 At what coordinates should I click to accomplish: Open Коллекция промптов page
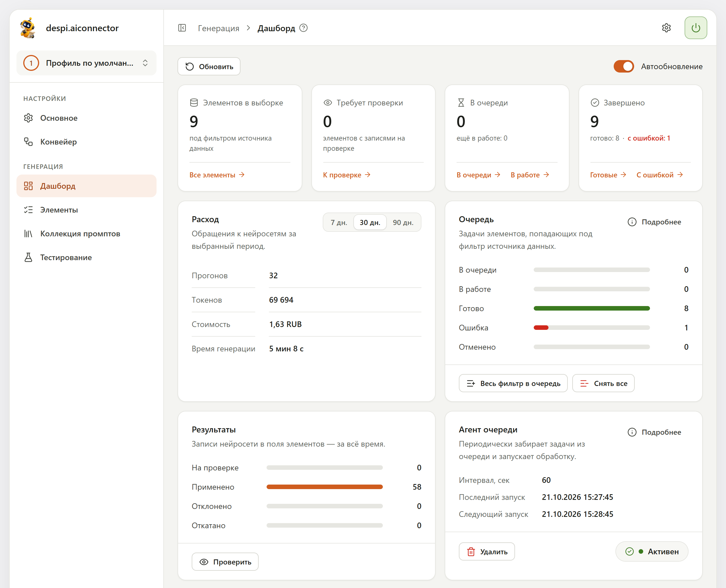(x=86, y=233)
